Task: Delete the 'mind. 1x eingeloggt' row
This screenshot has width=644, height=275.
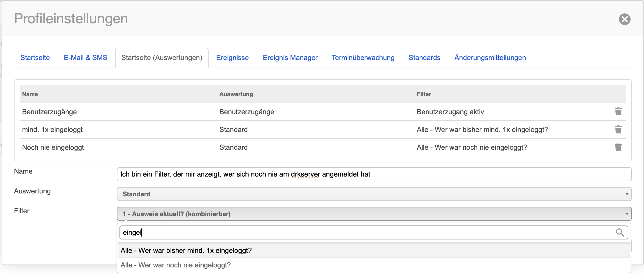Action: click(x=618, y=129)
